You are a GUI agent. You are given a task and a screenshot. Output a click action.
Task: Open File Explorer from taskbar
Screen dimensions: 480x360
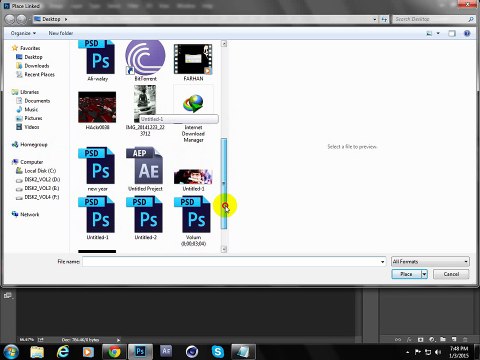click(37, 352)
